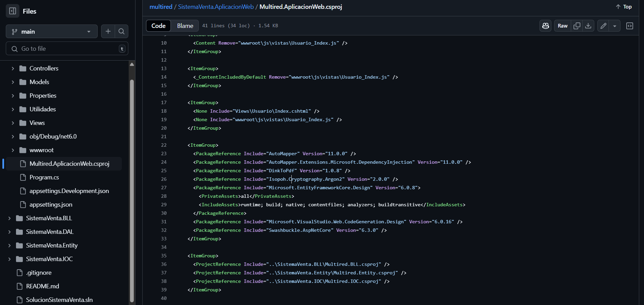Open the README.md file
This screenshot has height=305, width=644.
42,286
